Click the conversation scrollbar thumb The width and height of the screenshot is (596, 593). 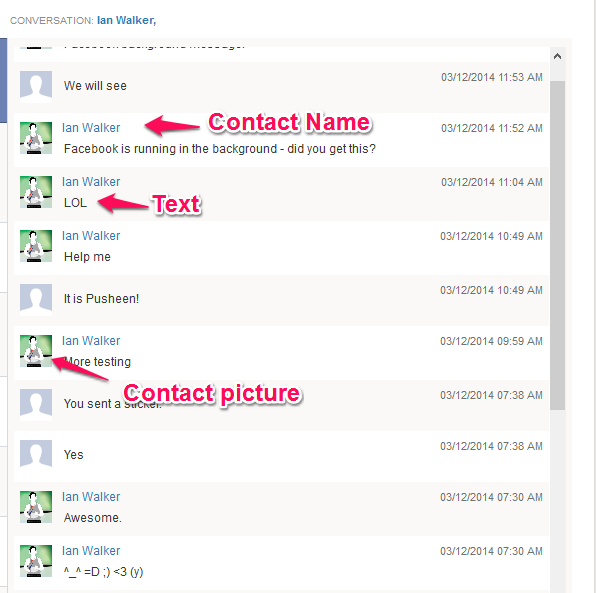click(557, 245)
